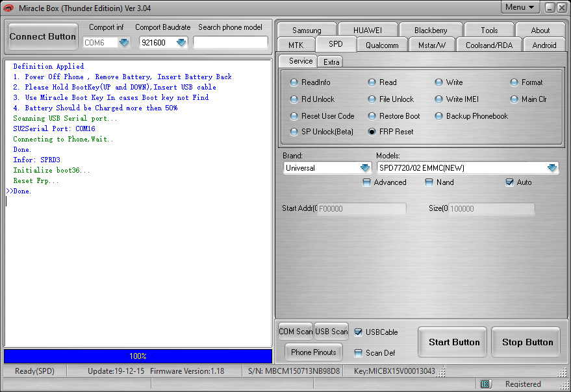The width and height of the screenshot is (571, 392).
Task: Select the SPD tab
Action: click(335, 44)
